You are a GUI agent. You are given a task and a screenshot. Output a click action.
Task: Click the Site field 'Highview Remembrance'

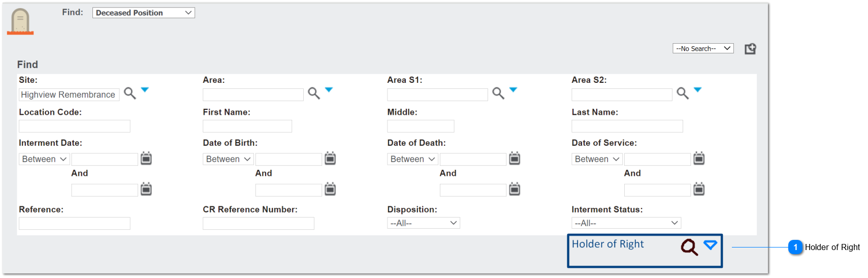tap(69, 95)
